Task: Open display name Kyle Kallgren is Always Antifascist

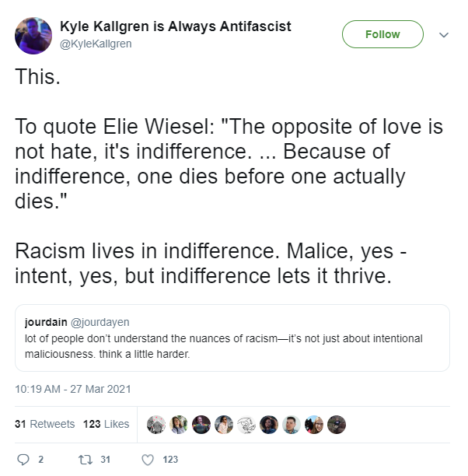Action: (x=176, y=26)
